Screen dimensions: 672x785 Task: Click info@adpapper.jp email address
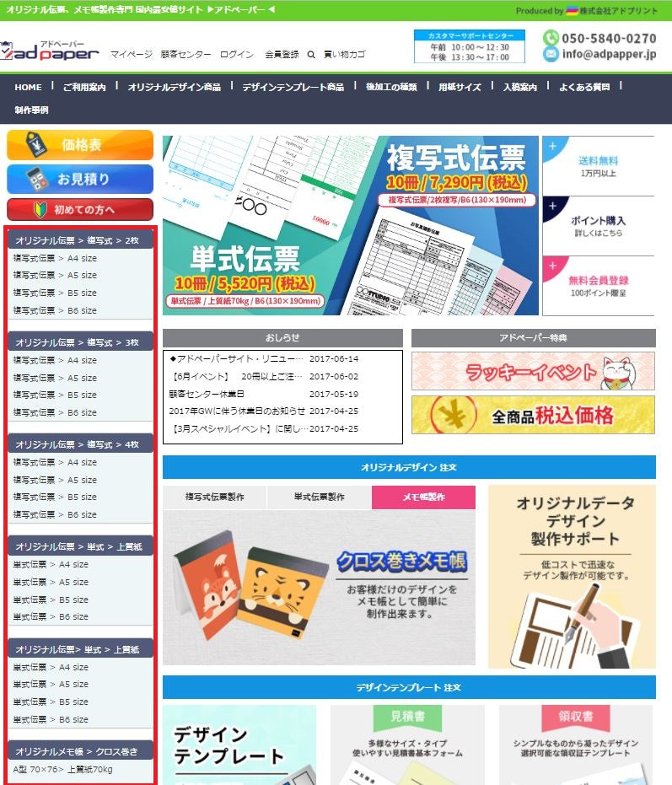click(609, 54)
